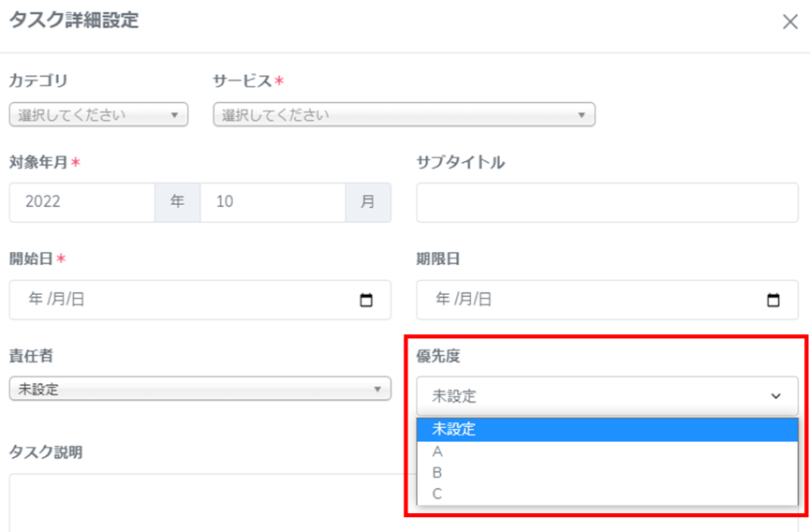This screenshot has width=810, height=532.
Task: Click the target month field showing 10
Action: [272, 202]
